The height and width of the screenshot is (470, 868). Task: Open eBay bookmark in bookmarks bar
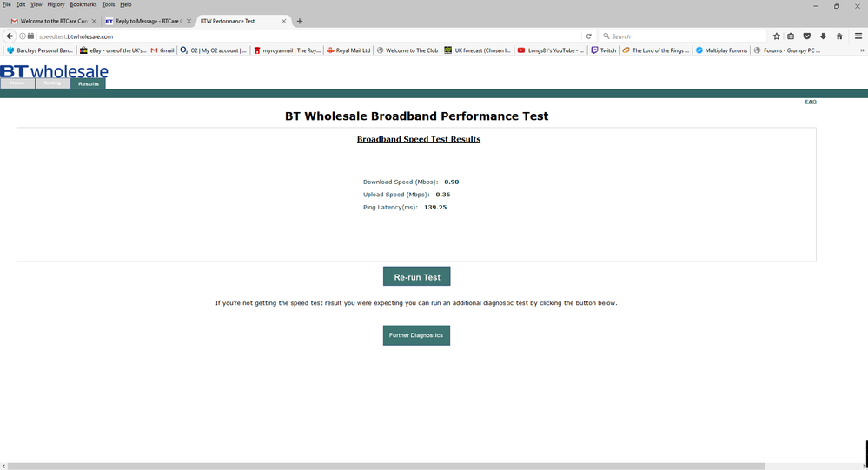113,50
